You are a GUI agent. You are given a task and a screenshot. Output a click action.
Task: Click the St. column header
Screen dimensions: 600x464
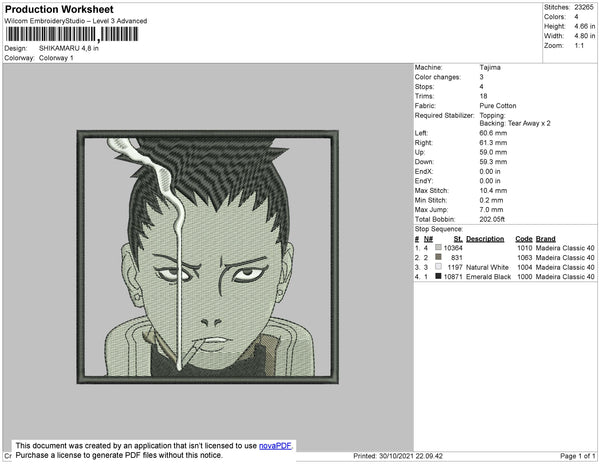(458, 239)
